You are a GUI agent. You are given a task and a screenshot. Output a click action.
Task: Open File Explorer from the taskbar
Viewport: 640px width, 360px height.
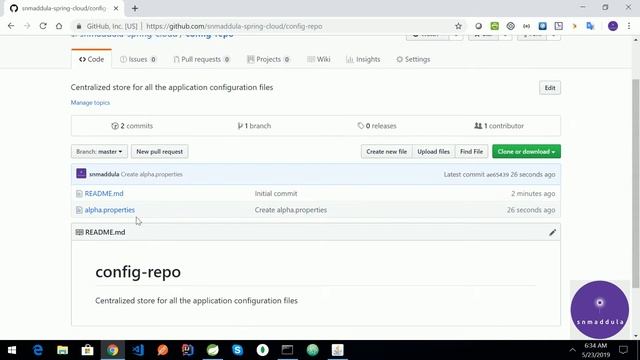(62, 350)
